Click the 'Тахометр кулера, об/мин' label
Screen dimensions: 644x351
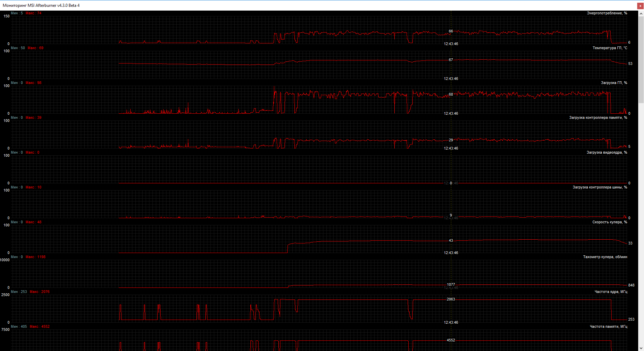tap(605, 257)
